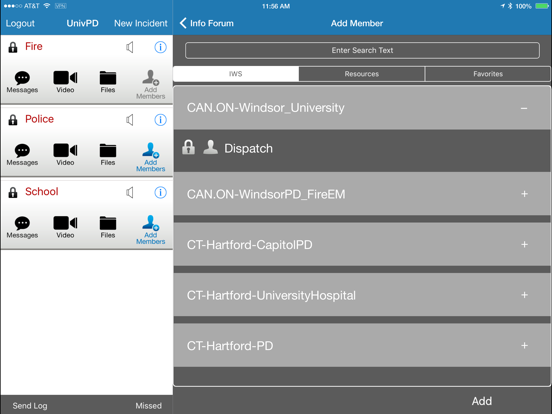Switch to the Resources tab
Screen dimensions: 552x414
[362, 74]
